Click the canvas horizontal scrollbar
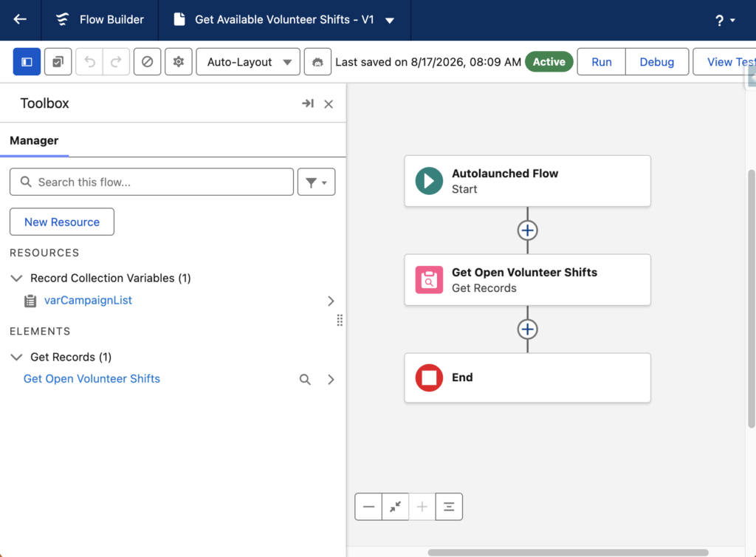The image size is (756, 557). (x=568, y=552)
